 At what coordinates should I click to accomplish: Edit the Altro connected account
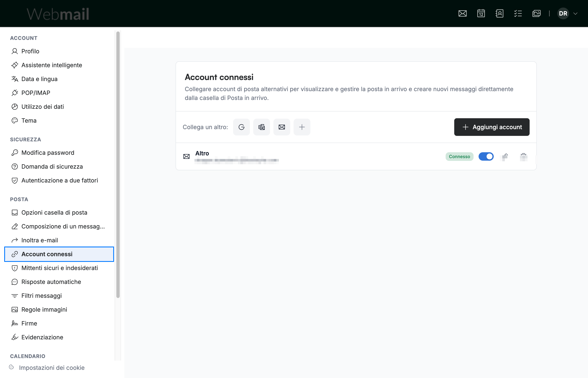click(505, 157)
